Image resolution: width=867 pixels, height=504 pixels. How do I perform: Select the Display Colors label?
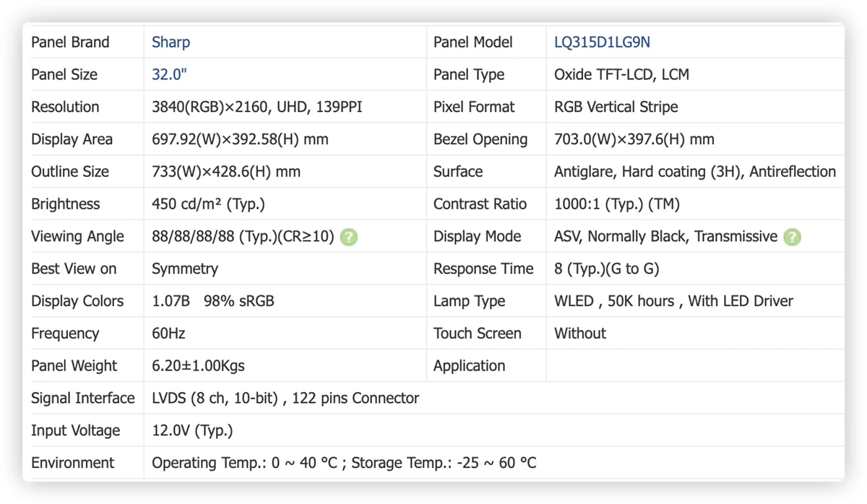pyautogui.click(x=77, y=301)
